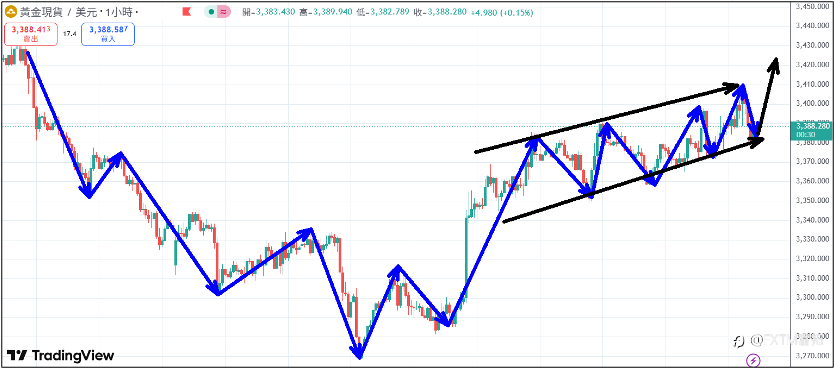Click the 17.4 spread value
This screenshot has width=834, height=368.
pyautogui.click(x=69, y=34)
